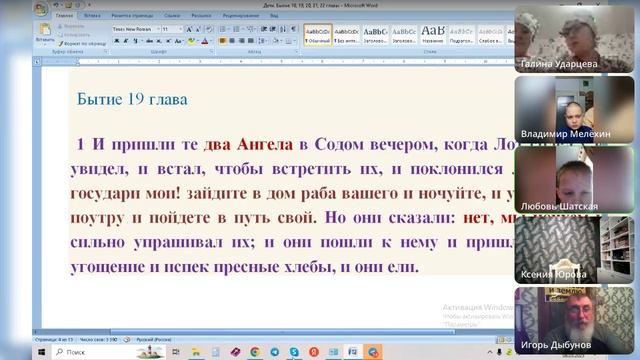This screenshot has height=360, width=640.
Task: Apply the red font color
Action: [x=205, y=41]
